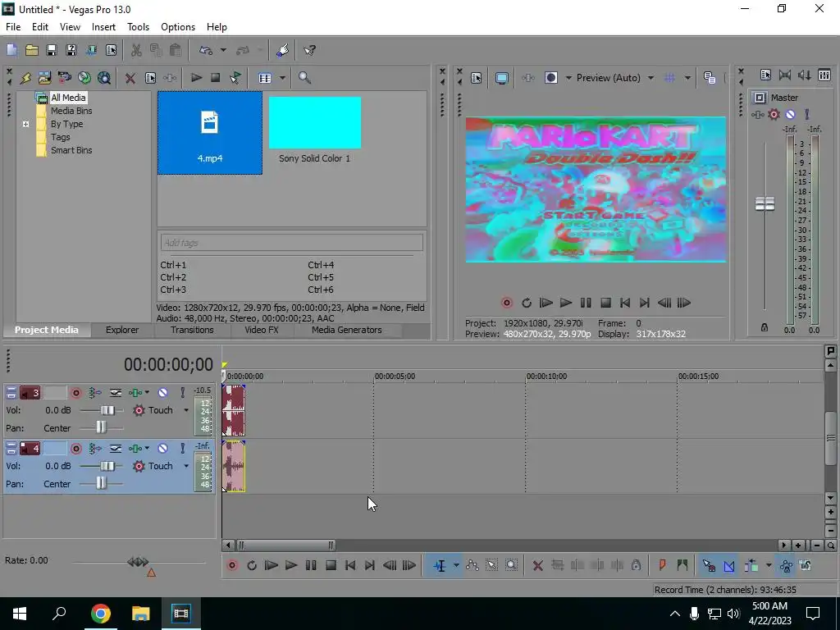This screenshot has height=630, width=840.
Task: Mute audio track 4
Action: [x=163, y=449]
